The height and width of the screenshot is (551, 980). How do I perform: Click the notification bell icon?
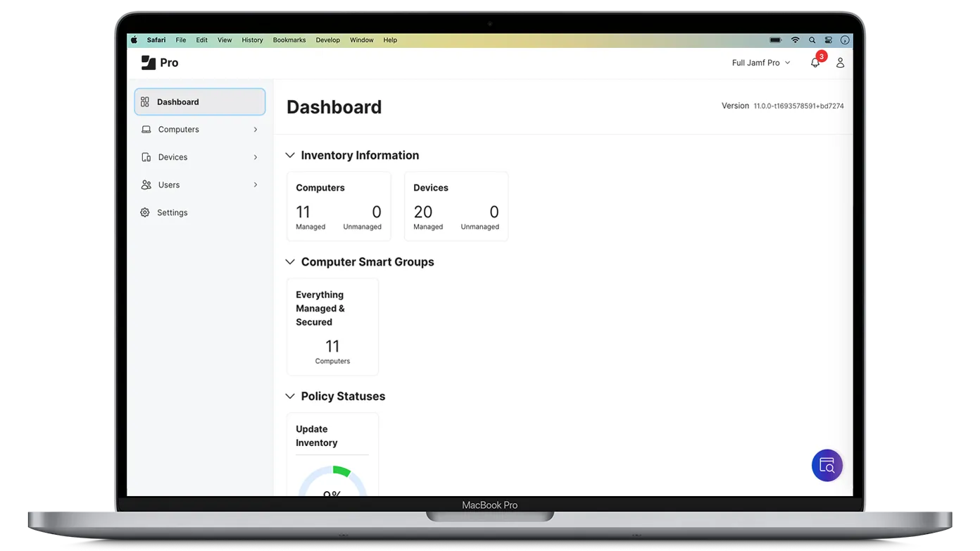click(815, 63)
